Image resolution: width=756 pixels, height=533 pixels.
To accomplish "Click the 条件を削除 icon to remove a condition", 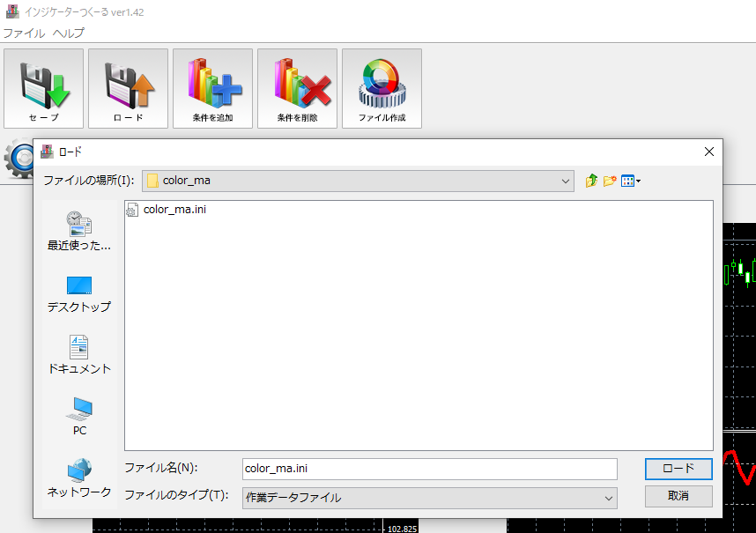I will [x=297, y=88].
